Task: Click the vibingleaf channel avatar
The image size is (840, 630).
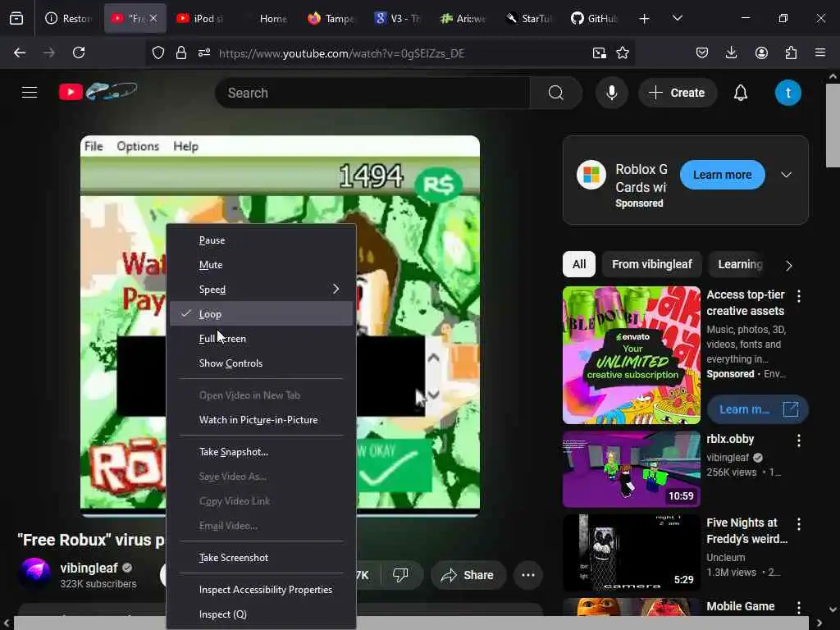Action: [34, 573]
